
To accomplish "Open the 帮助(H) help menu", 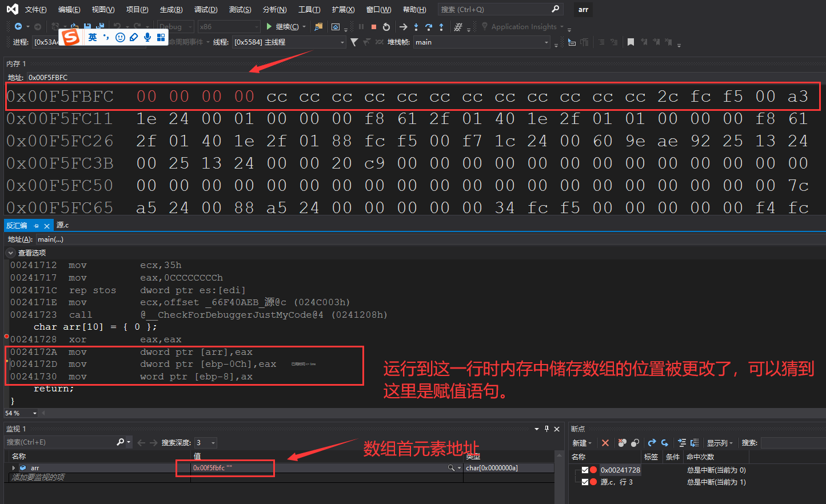I will point(414,9).
